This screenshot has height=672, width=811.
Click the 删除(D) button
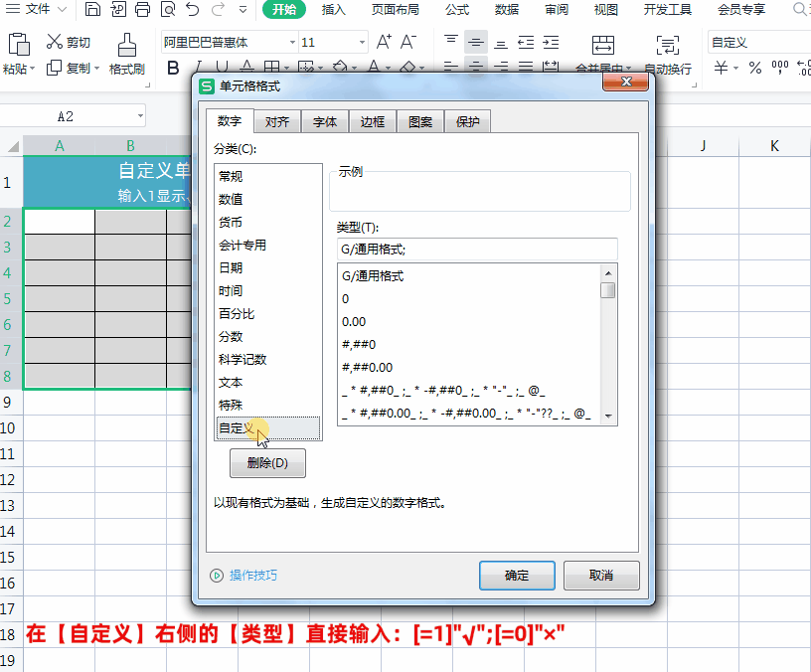267,463
